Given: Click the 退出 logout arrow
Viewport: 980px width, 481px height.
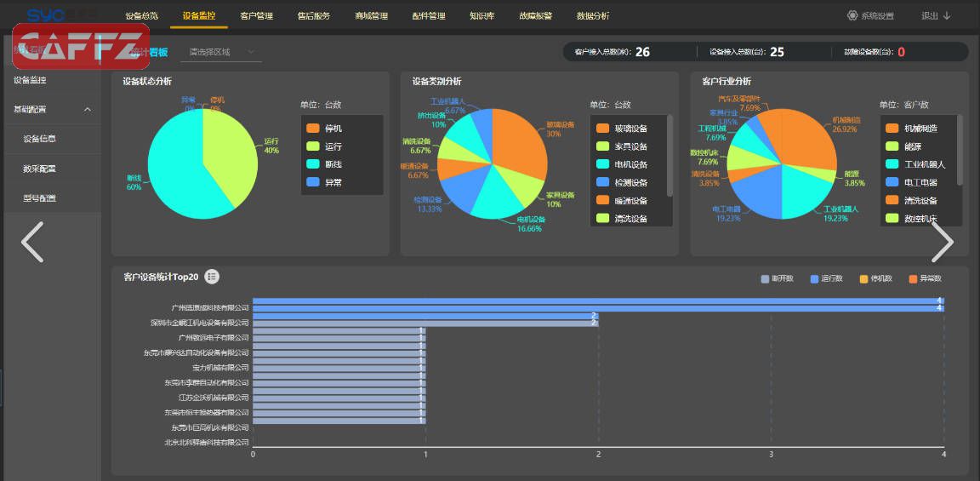Looking at the screenshot, I should tap(947, 15).
